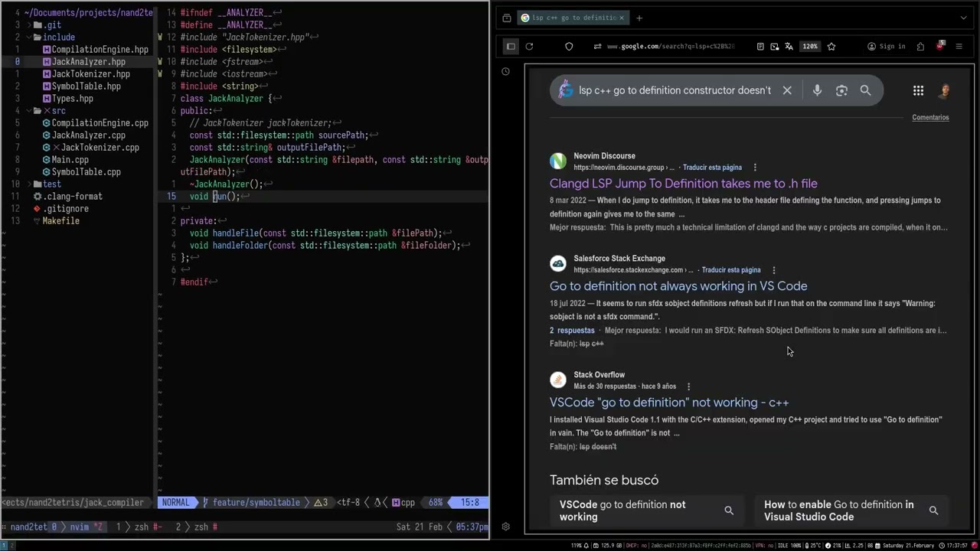This screenshot has height=551, width=980.
Task: Open a new browser tab
Action: point(639,18)
